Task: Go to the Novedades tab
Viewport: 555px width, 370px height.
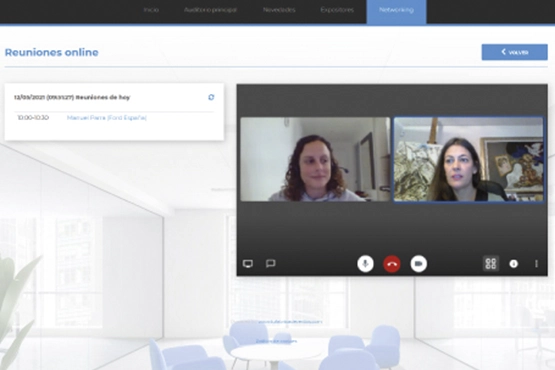Action: (279, 10)
